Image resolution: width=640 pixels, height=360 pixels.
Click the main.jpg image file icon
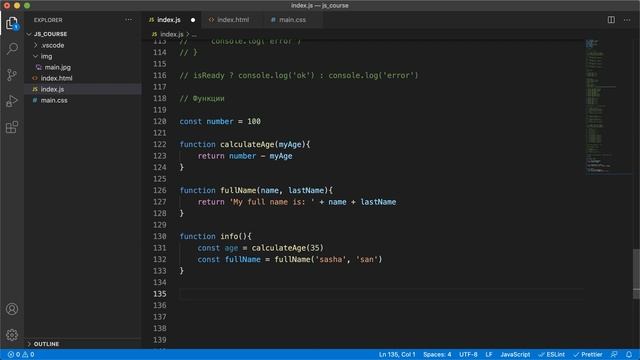(39, 67)
